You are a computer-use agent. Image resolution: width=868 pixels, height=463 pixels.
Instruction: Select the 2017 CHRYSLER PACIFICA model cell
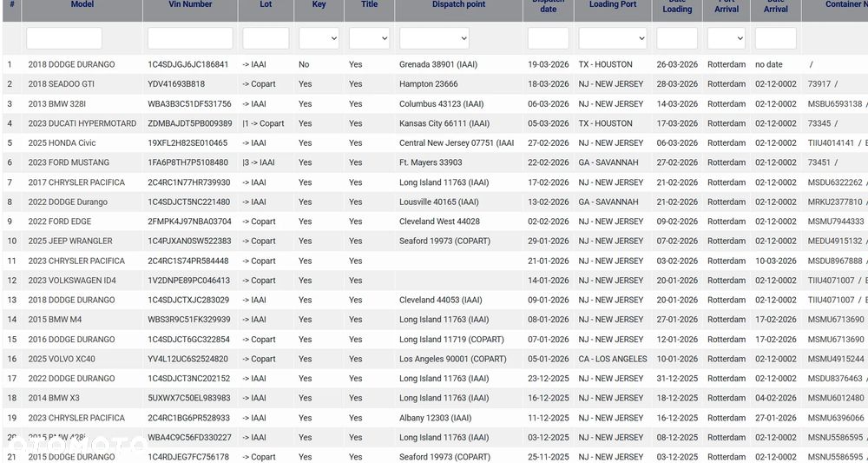point(76,182)
